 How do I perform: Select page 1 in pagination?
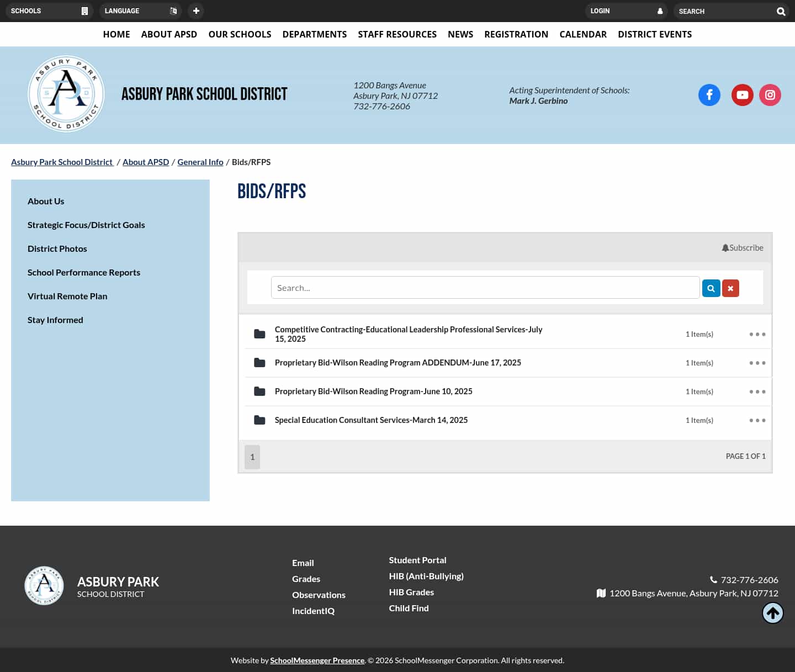[x=252, y=457]
